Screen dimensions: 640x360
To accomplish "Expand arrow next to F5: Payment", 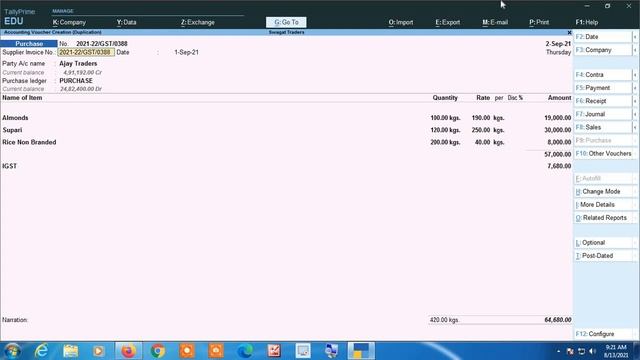I will (x=635, y=88).
